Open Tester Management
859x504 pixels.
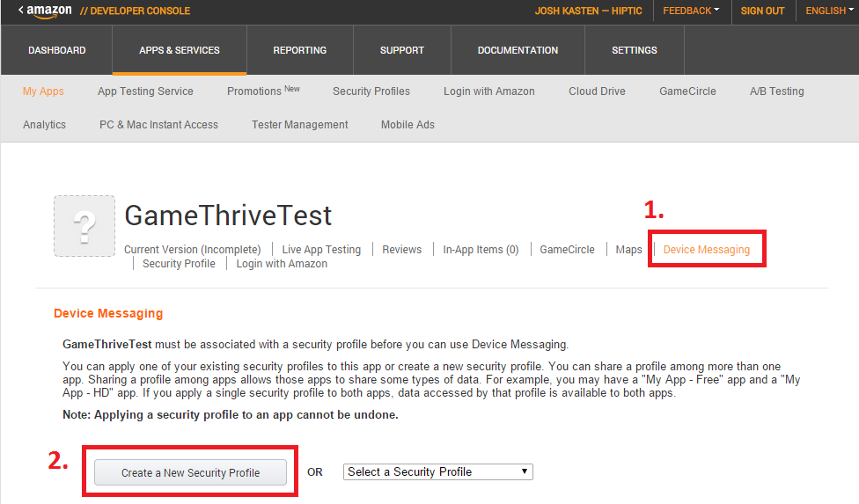299,125
